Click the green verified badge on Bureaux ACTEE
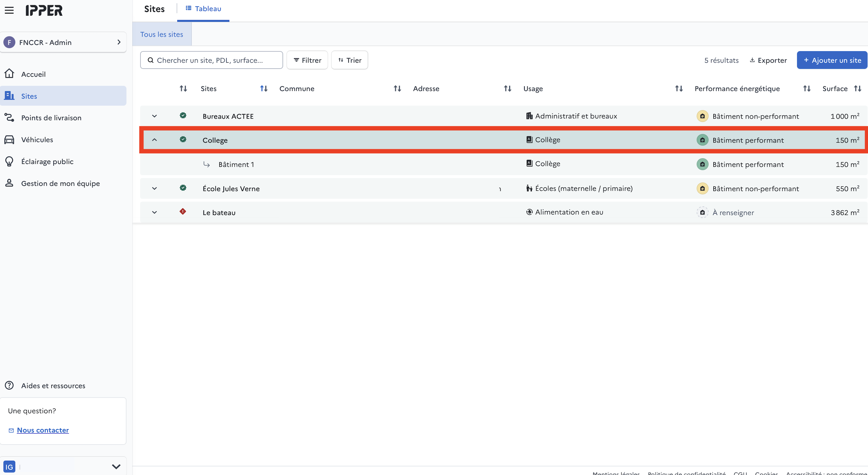Image resolution: width=868 pixels, height=475 pixels. (183, 116)
